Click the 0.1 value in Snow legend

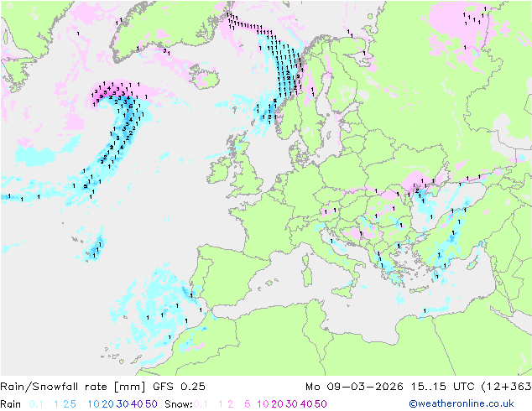[x=201, y=404]
